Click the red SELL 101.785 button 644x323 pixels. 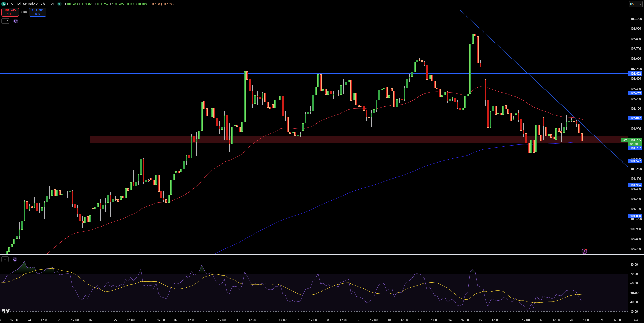click(x=10, y=12)
